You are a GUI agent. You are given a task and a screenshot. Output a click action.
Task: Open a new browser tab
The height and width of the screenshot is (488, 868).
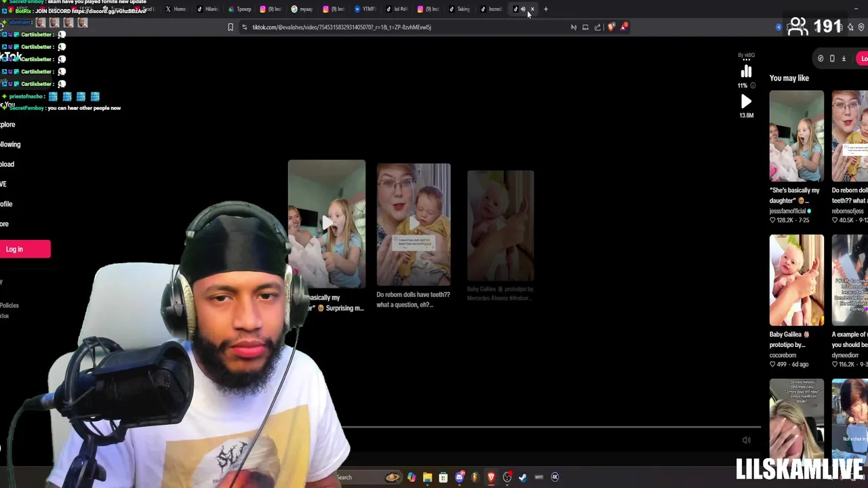click(x=546, y=9)
